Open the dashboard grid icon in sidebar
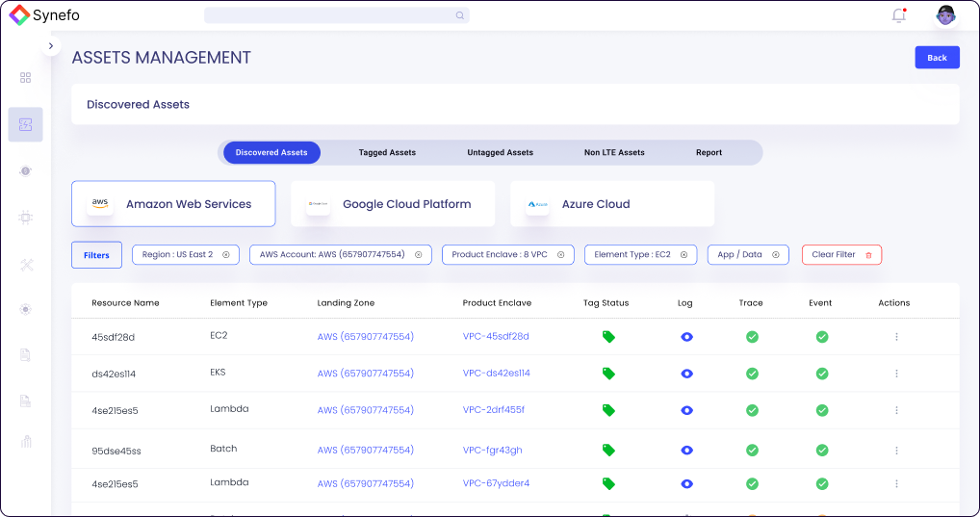The image size is (980, 517). click(26, 77)
